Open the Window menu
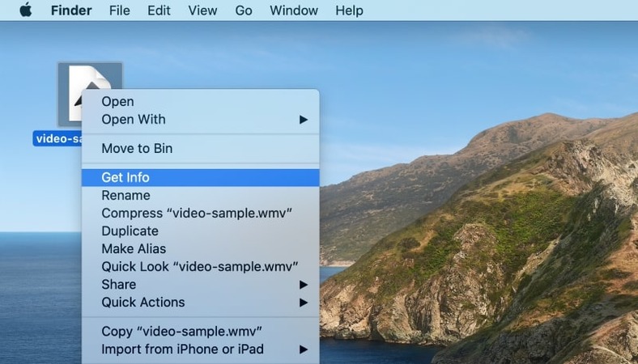 [294, 11]
